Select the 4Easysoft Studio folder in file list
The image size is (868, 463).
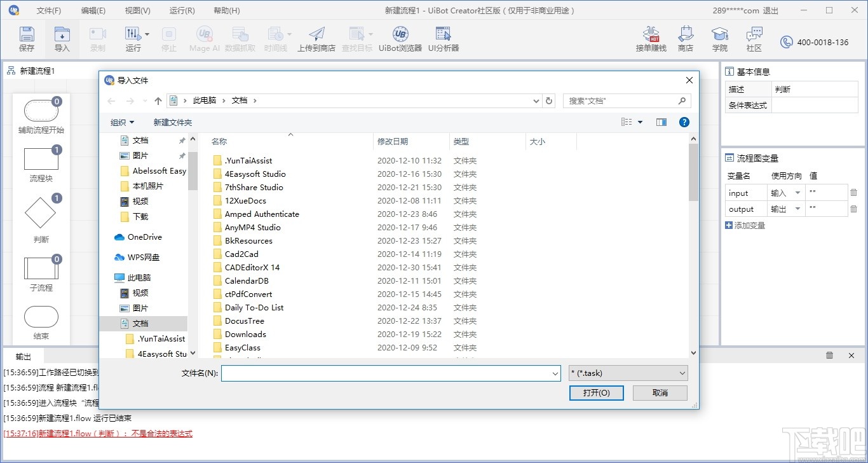click(x=255, y=174)
